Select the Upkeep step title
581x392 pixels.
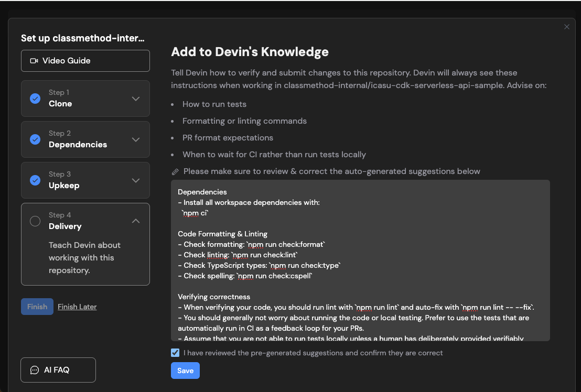point(64,186)
